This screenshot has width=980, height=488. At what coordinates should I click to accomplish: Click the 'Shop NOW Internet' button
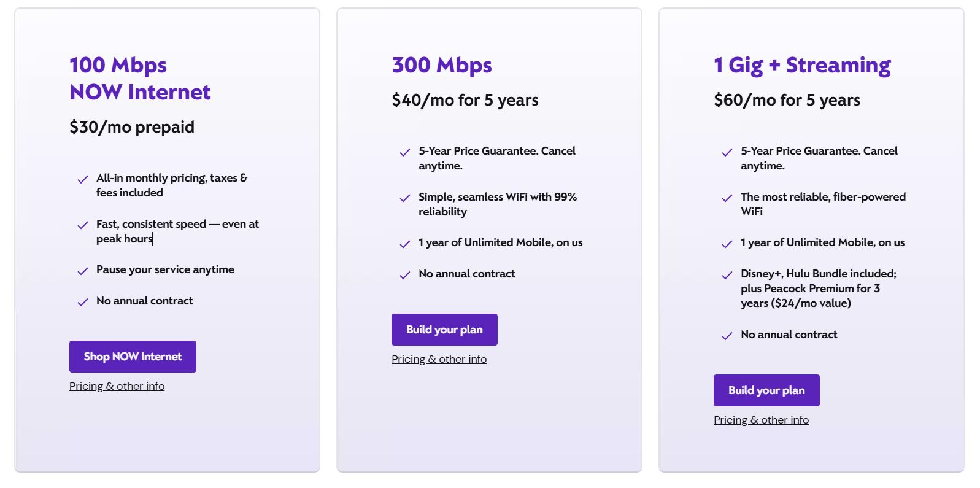[x=133, y=356]
